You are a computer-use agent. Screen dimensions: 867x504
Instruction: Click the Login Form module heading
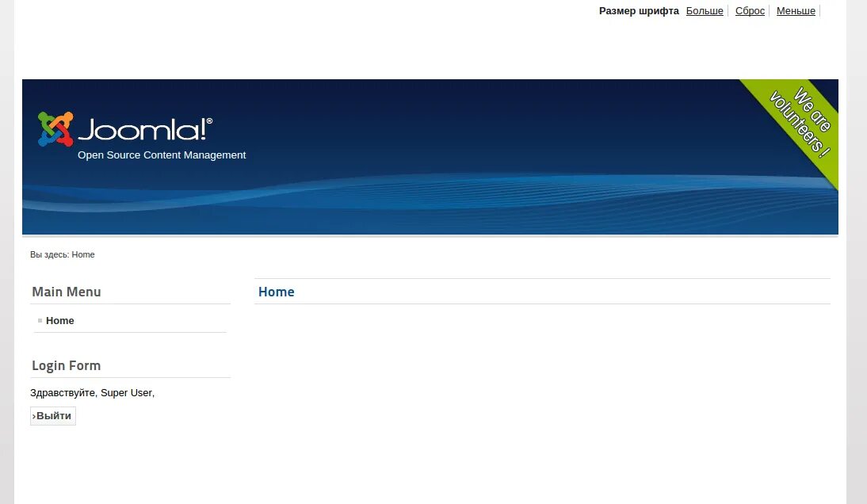(x=67, y=366)
